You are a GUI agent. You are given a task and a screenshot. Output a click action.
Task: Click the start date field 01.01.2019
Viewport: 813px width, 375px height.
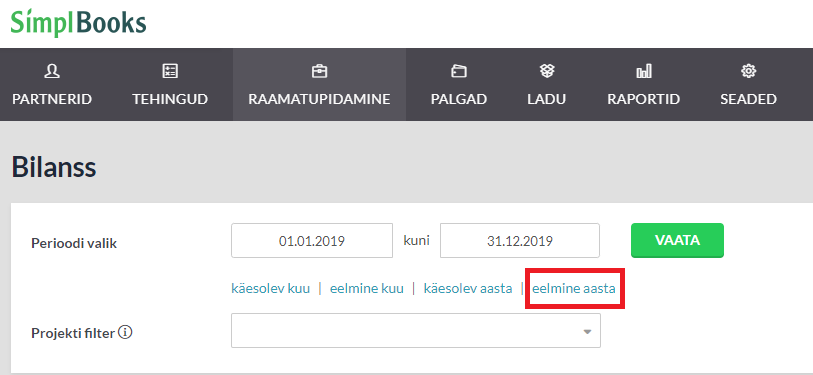(x=312, y=241)
